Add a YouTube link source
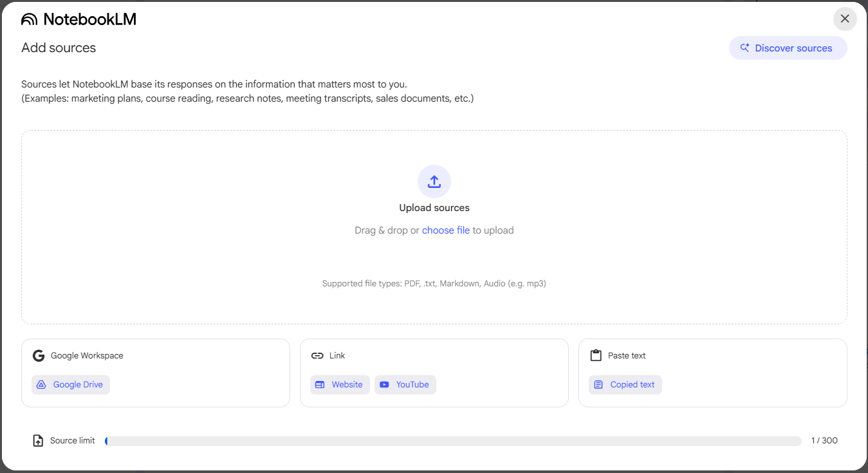 pyautogui.click(x=405, y=385)
